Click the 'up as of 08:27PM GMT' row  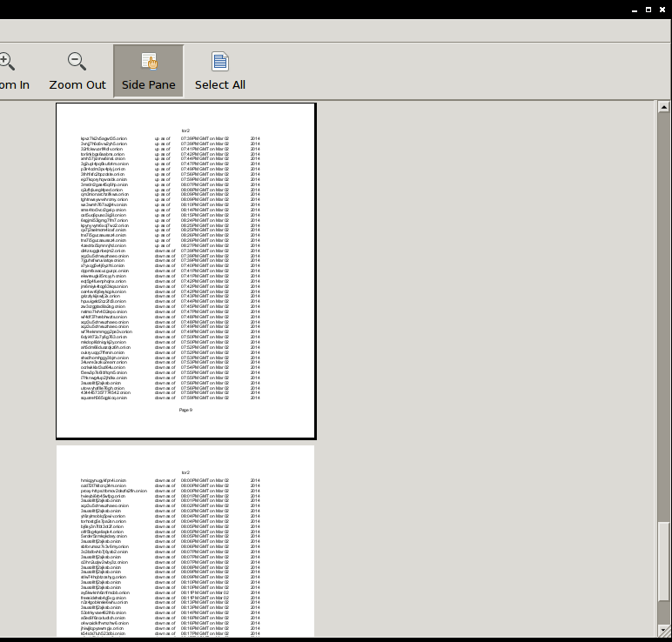(x=170, y=245)
